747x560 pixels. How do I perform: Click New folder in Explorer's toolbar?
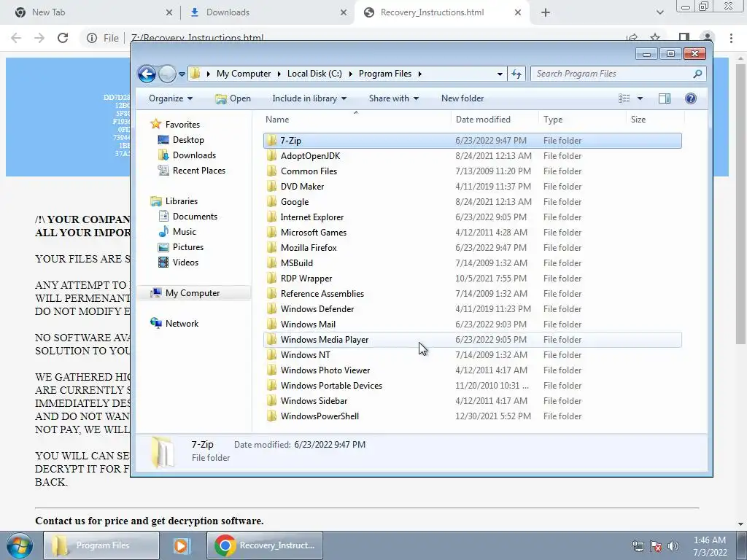(462, 98)
